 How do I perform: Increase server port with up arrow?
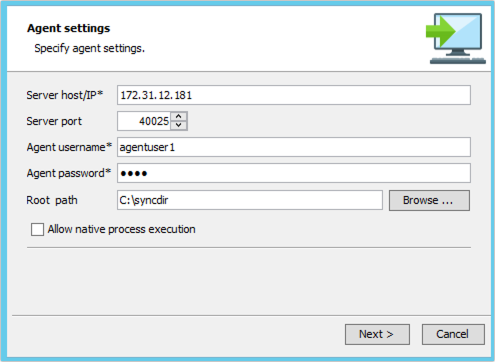pos(179,116)
